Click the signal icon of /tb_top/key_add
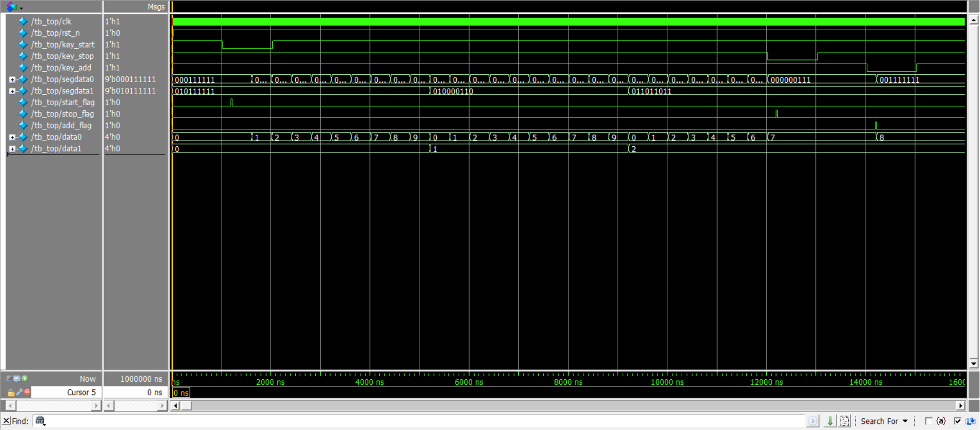980x430 pixels. click(x=23, y=68)
